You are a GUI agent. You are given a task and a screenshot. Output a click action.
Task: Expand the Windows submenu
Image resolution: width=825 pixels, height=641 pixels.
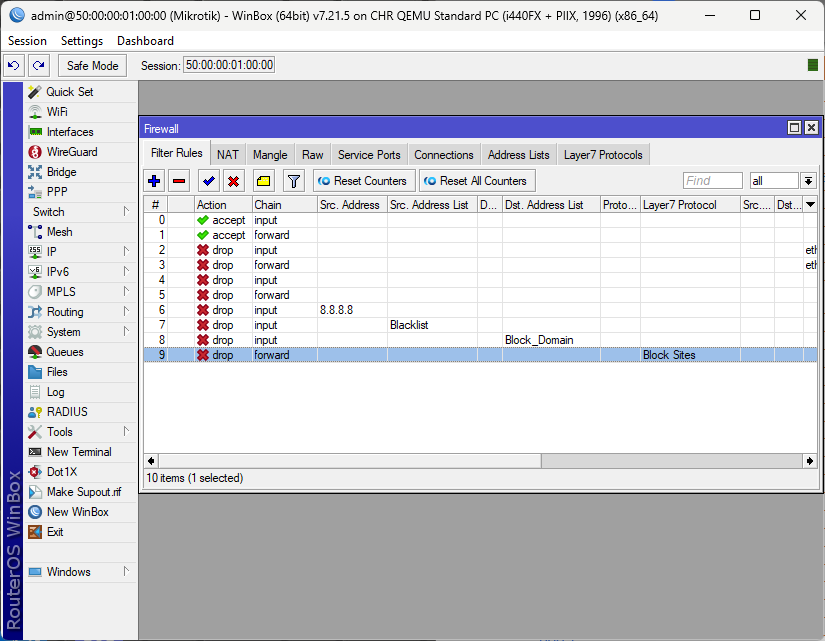[81, 572]
